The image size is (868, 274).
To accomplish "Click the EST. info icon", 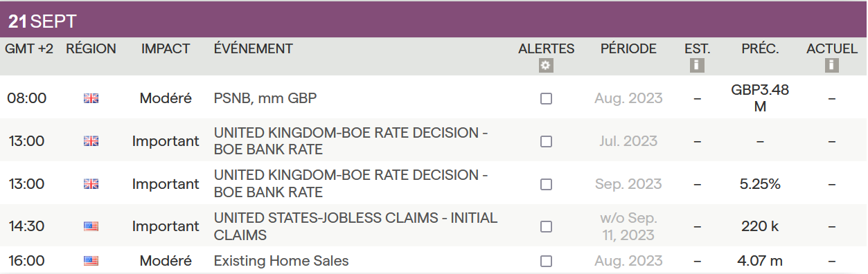I will [x=697, y=66].
